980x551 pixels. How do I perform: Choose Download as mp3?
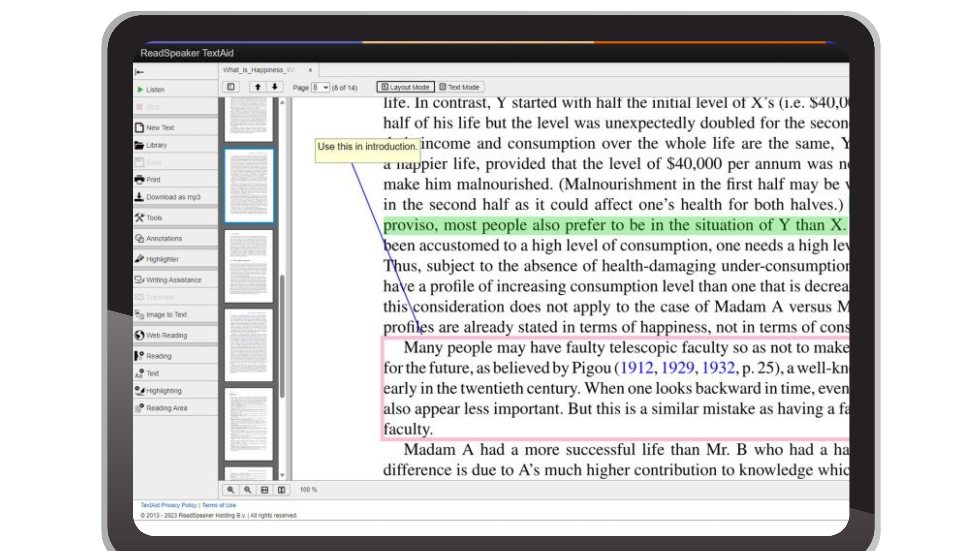(175, 197)
